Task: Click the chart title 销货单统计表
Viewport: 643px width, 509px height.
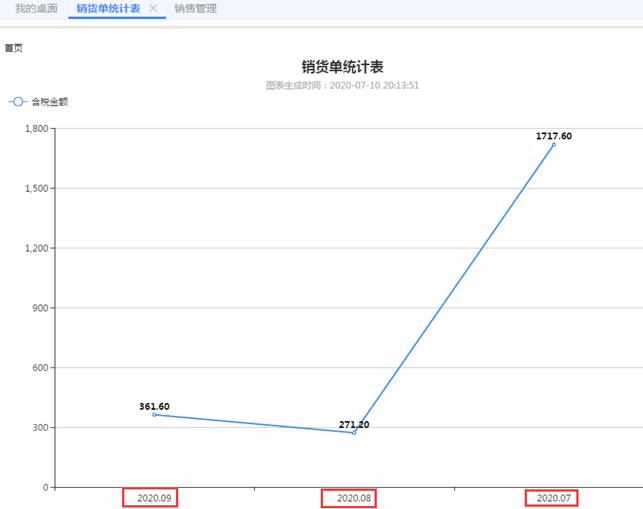Action: pos(342,67)
